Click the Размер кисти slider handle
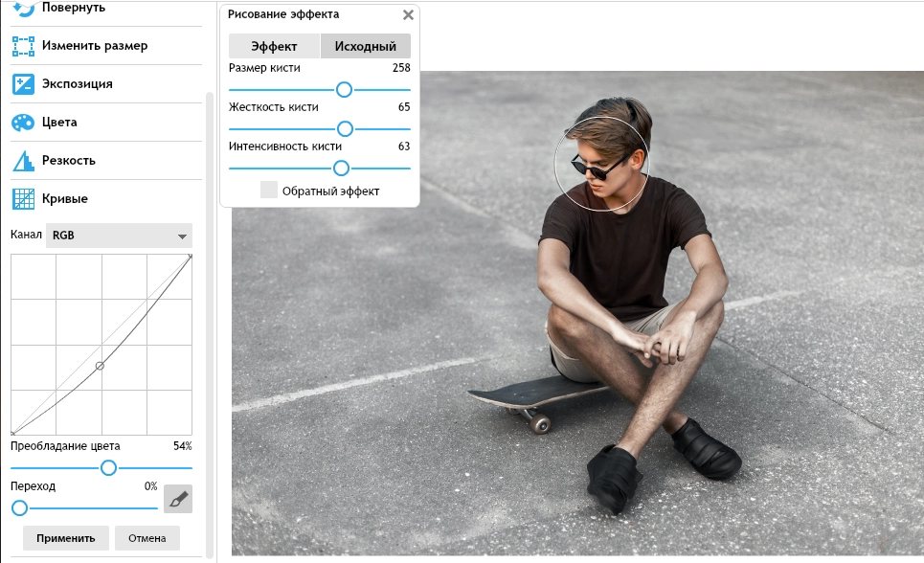This screenshot has width=924, height=563. [344, 89]
